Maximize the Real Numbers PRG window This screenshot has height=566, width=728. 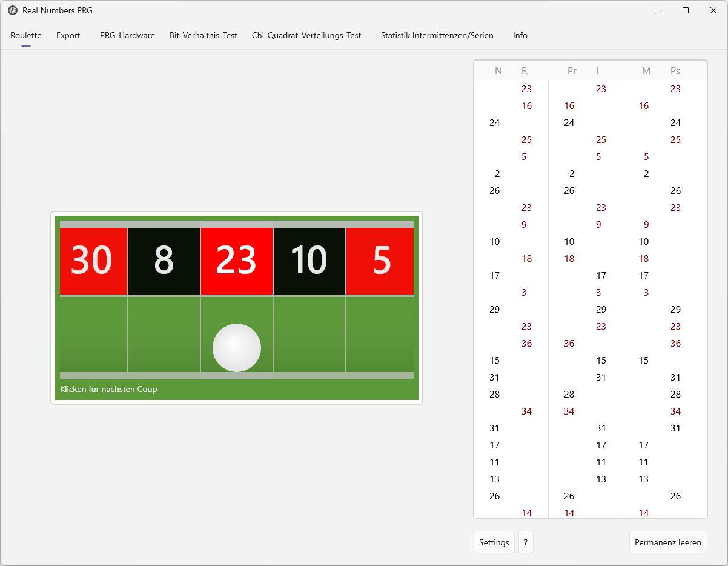(x=686, y=10)
